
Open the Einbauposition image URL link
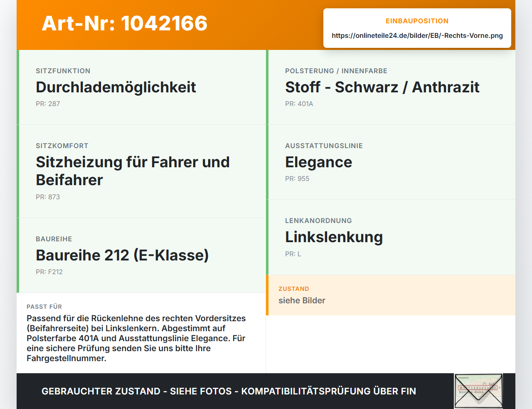(417, 35)
